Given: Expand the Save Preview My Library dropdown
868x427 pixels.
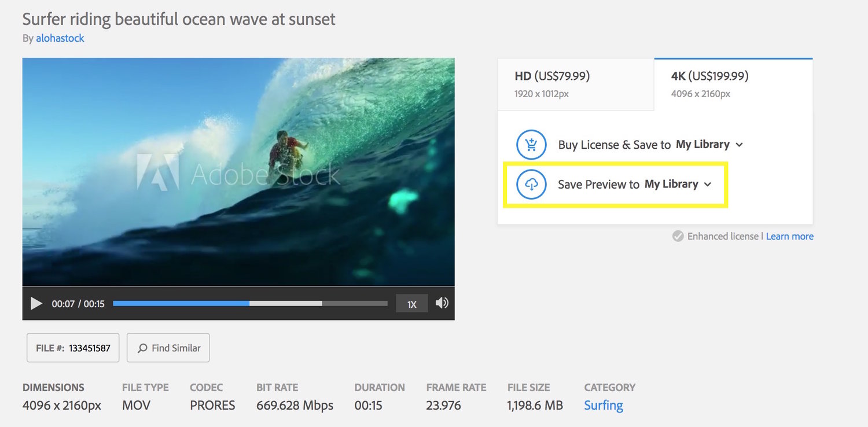Looking at the screenshot, I should tap(678, 184).
